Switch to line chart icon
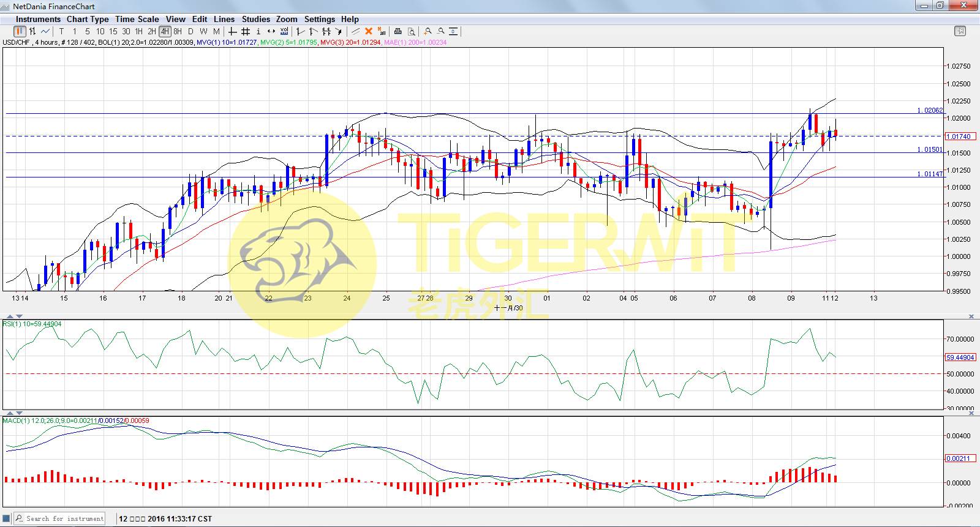The width and height of the screenshot is (980, 527). point(45,31)
